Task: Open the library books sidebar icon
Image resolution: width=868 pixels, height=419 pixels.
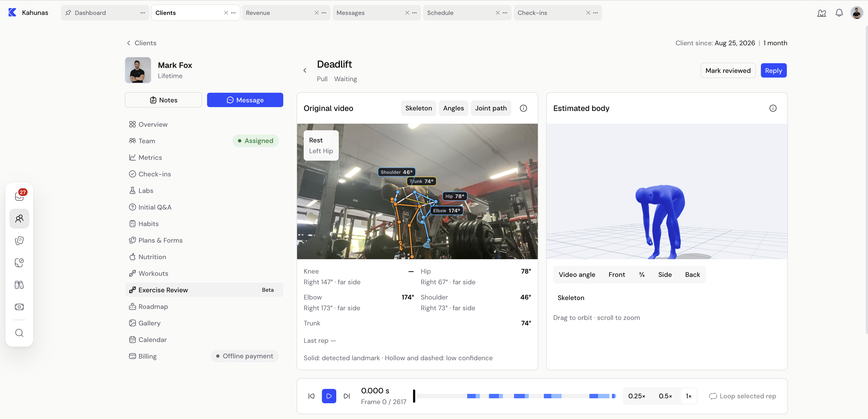Action: tap(19, 285)
